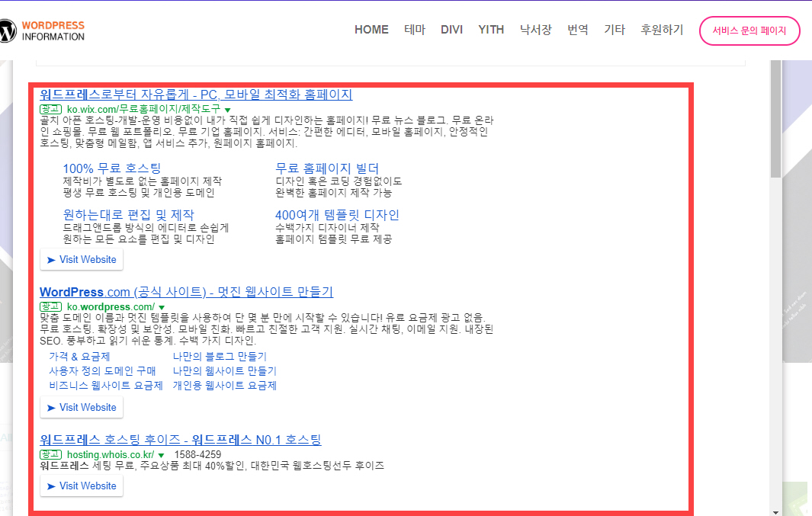Click the 나만의 블로그 만들기 link
This screenshot has width=812, height=516.
220,357
